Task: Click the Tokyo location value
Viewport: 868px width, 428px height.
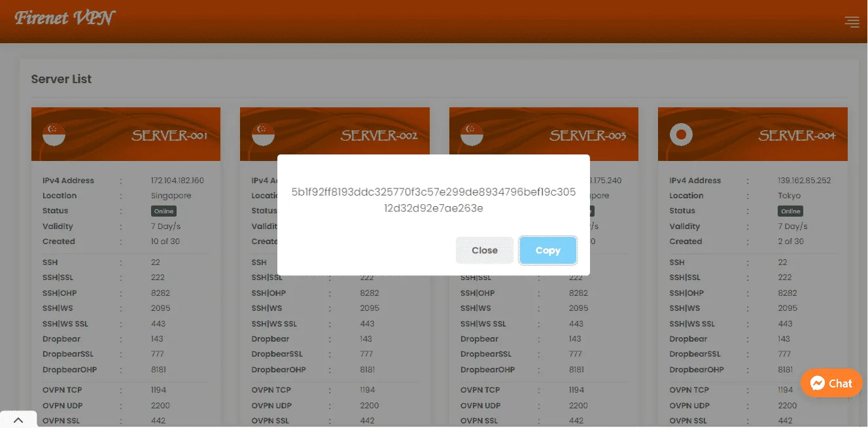Action: click(790, 196)
